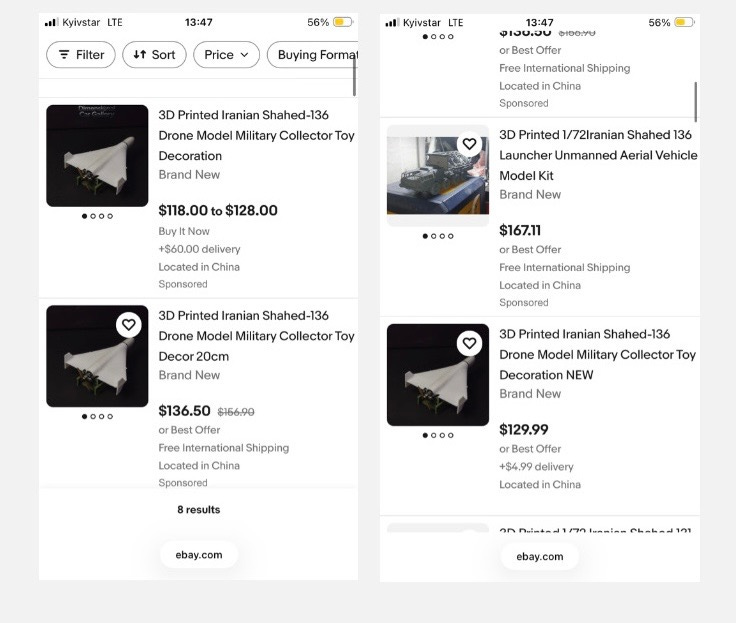Viewport: 736px width, 623px height.
Task: Select image pager dots under Decor 20cm listing
Action: pos(97,416)
